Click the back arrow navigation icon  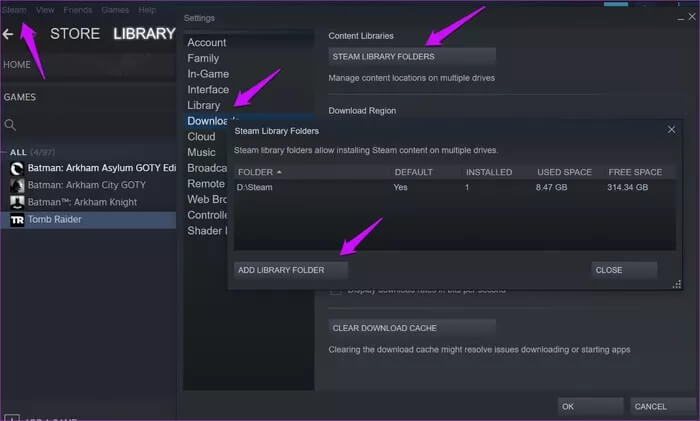click(8, 34)
